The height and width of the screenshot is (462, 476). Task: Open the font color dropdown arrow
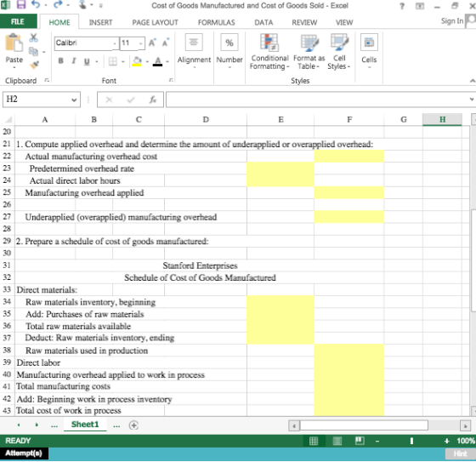pyautogui.click(x=167, y=62)
